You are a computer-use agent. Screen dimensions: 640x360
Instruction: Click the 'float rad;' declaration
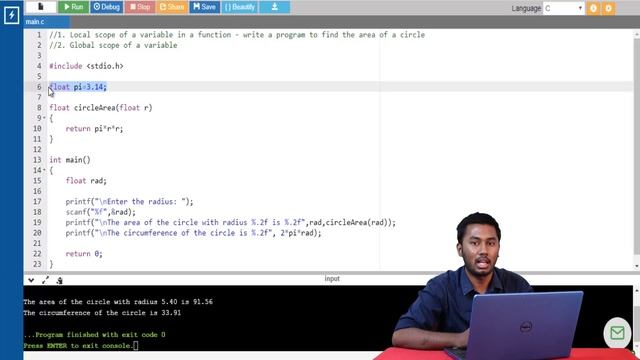[86, 181]
